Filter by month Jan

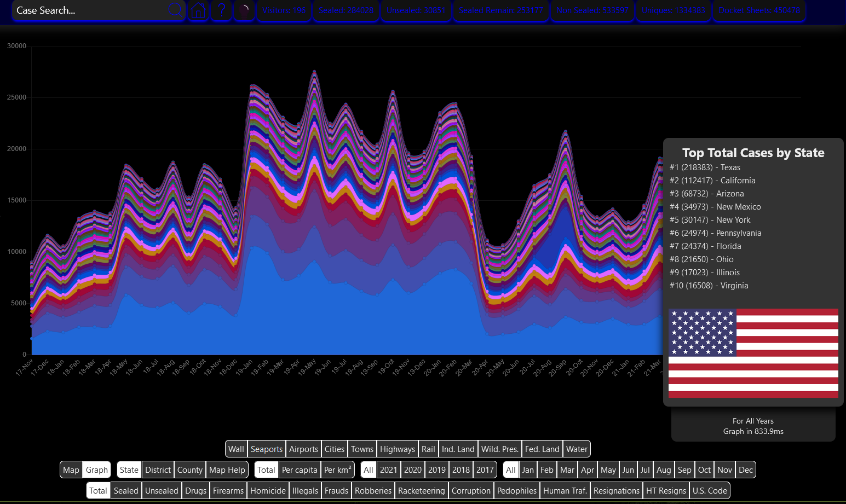[528, 470]
